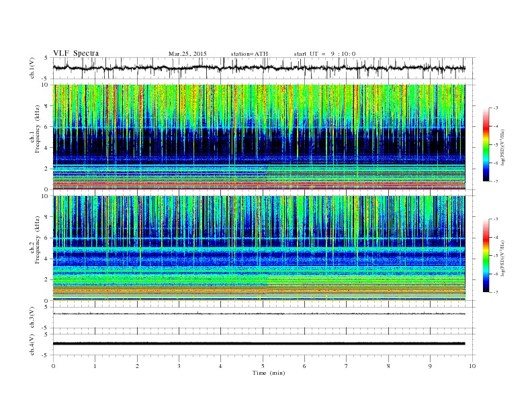Click the upper colorbar "log(PSD)(V²/Hz)" label
This screenshot has height=411, width=532.
pos(502,147)
